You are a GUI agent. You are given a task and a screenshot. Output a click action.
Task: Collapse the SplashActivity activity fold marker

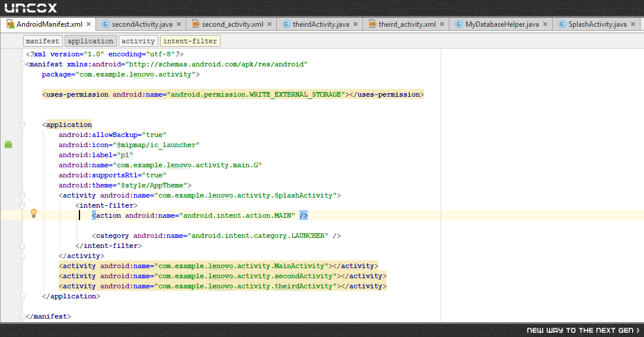22,195
